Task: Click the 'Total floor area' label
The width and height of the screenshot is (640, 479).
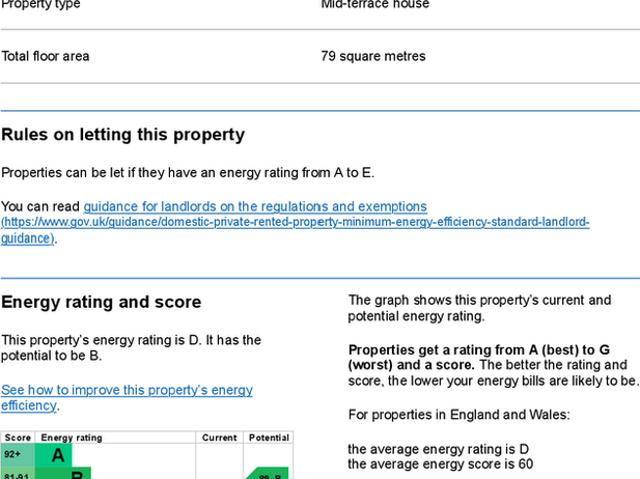Action: point(45,56)
